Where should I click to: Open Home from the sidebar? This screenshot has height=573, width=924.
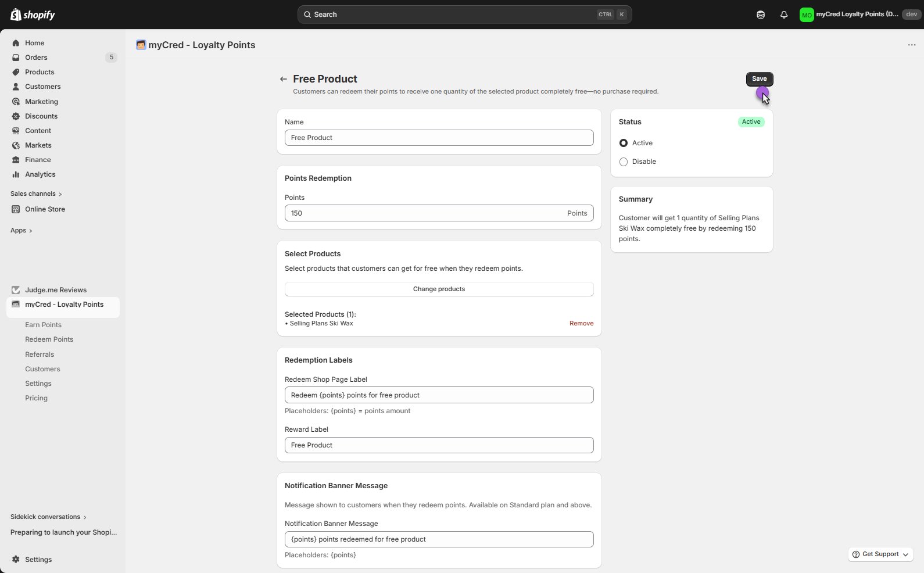click(34, 43)
